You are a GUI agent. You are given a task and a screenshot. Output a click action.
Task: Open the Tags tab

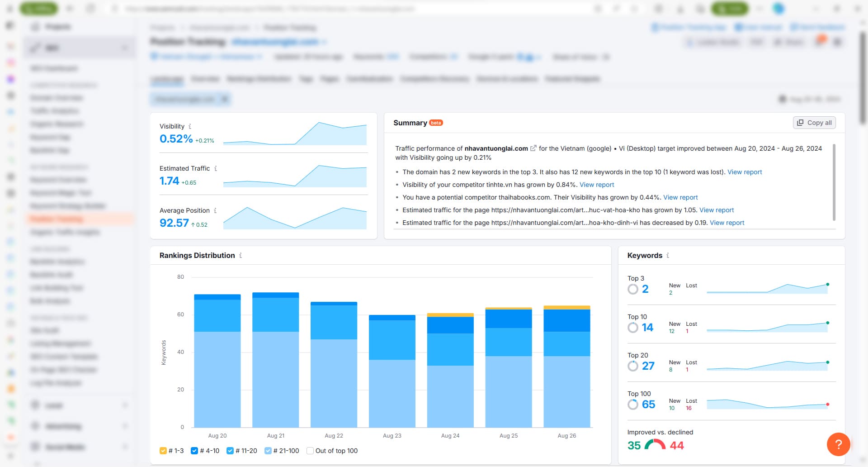(306, 79)
